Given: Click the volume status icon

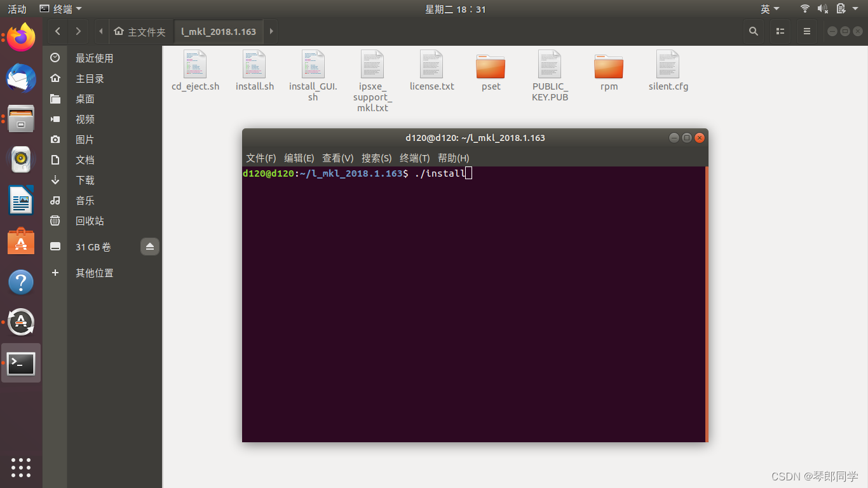Looking at the screenshot, I should pos(822,9).
